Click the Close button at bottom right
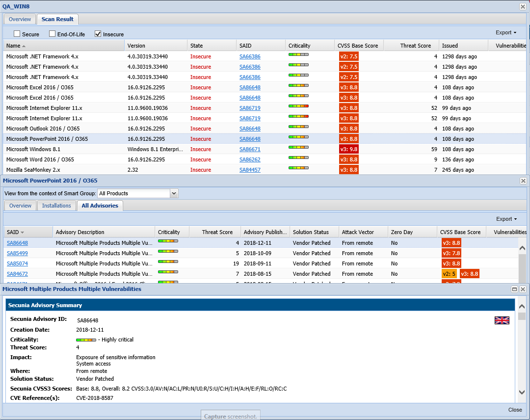The image size is (530, 420). tap(515, 410)
